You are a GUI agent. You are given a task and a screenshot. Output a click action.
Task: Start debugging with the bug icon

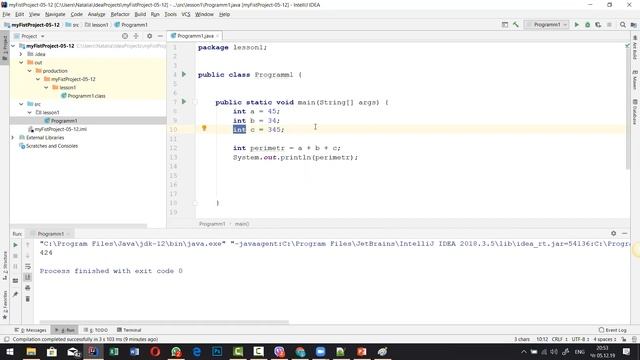587,24
